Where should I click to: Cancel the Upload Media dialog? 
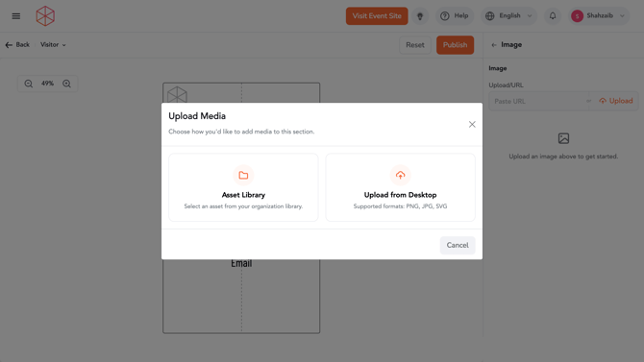click(x=458, y=245)
